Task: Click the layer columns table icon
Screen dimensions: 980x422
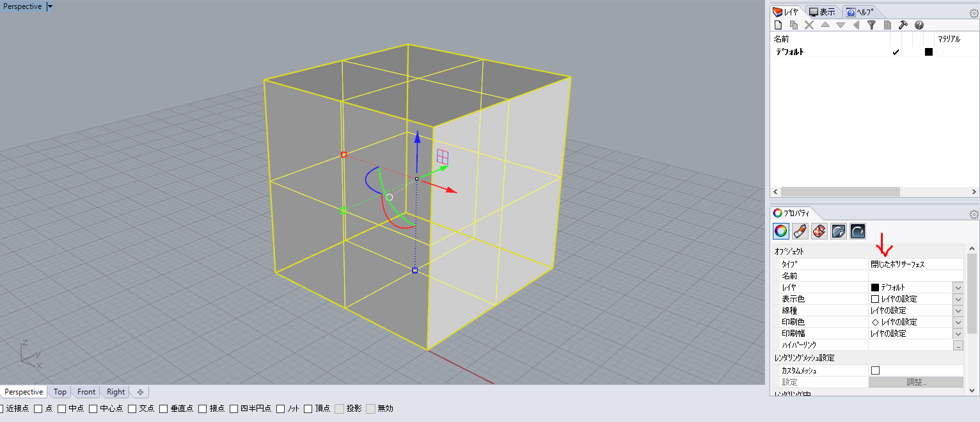Action: [x=887, y=25]
